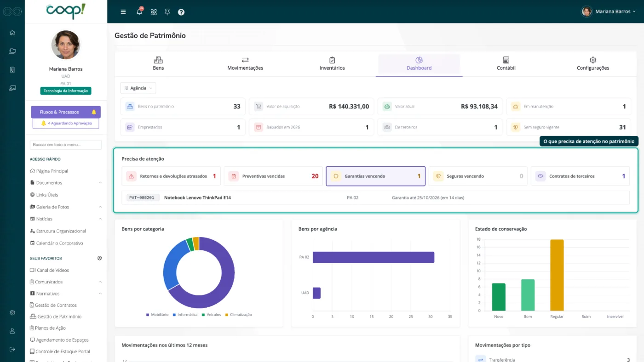The image size is (644, 362).
Task: Click the home icon in left rail
Action: 12,33
